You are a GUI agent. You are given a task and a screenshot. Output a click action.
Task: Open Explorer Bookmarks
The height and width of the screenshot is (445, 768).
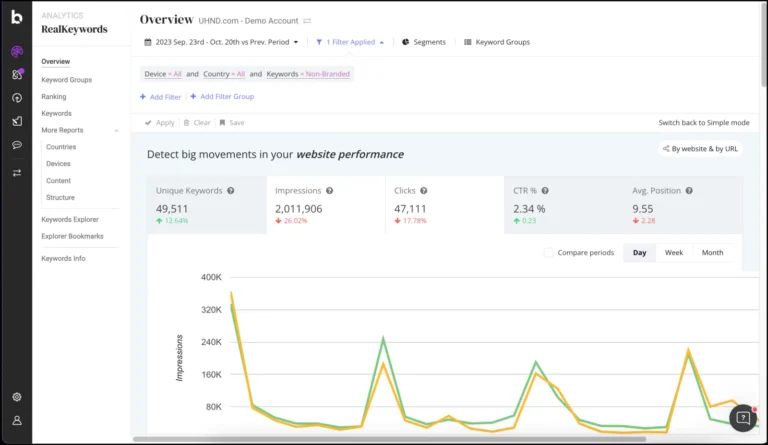pyautogui.click(x=72, y=236)
